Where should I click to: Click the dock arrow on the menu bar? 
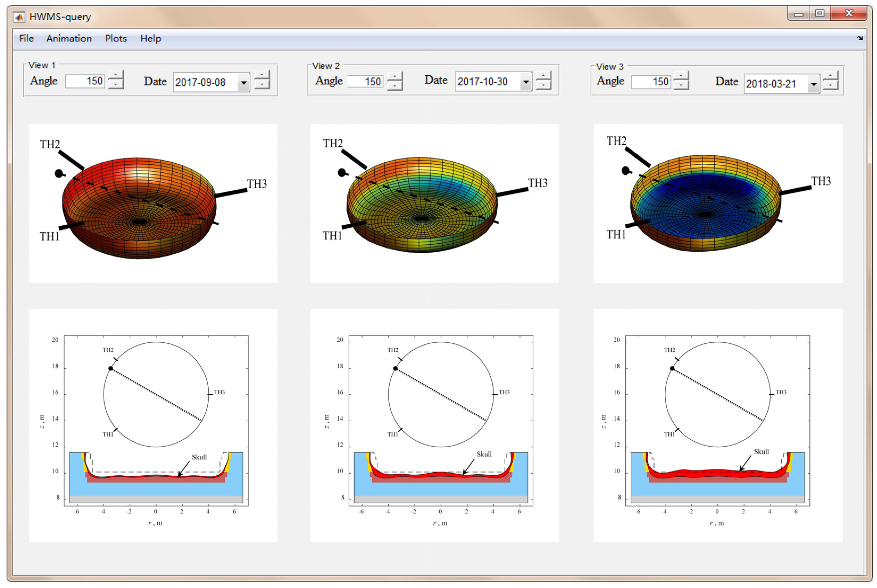click(860, 38)
